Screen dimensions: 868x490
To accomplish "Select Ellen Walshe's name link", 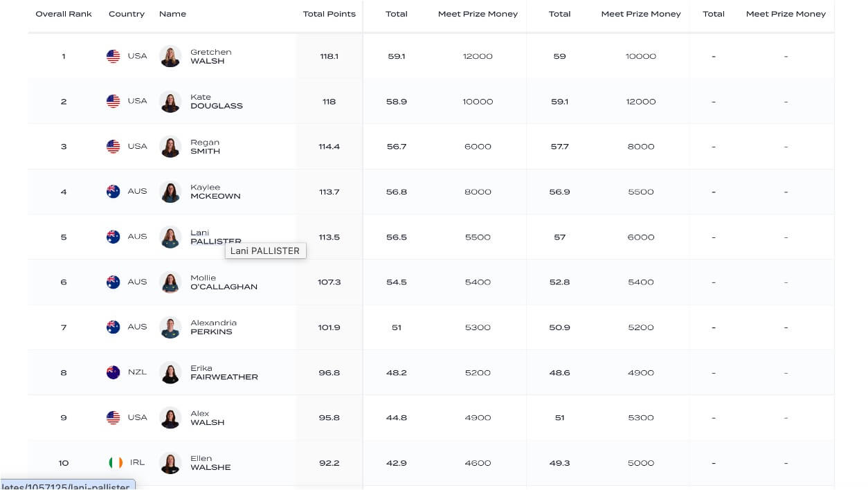I will pyautogui.click(x=210, y=462).
